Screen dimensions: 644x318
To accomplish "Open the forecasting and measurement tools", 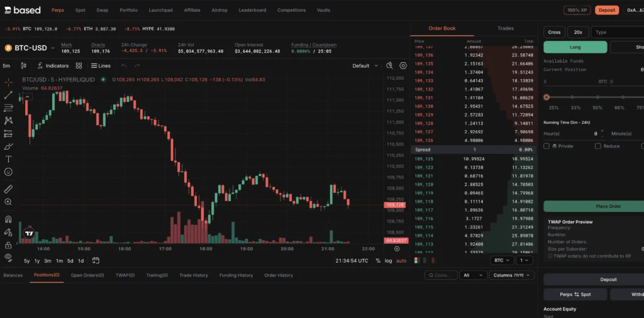I will pyautogui.click(x=8, y=133).
